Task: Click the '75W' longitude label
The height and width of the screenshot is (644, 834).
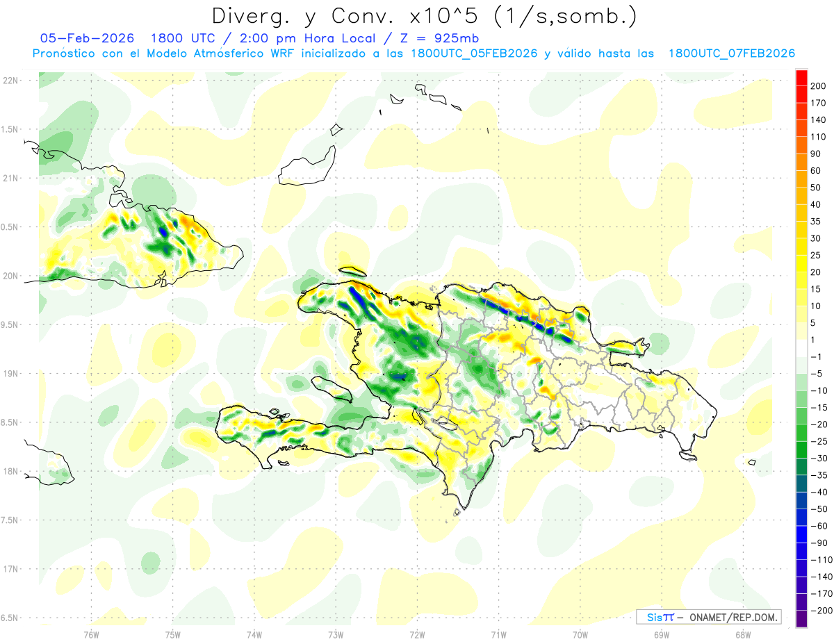Action: click(x=172, y=634)
